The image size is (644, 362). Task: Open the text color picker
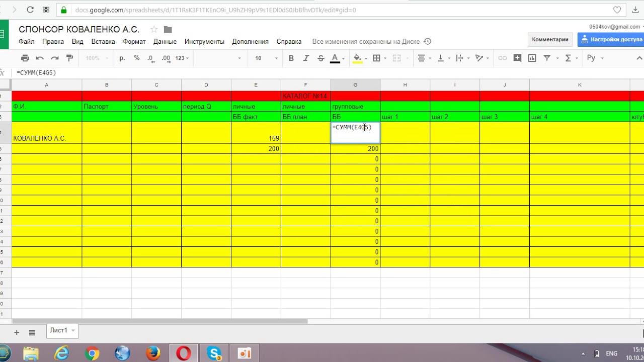click(x=337, y=58)
